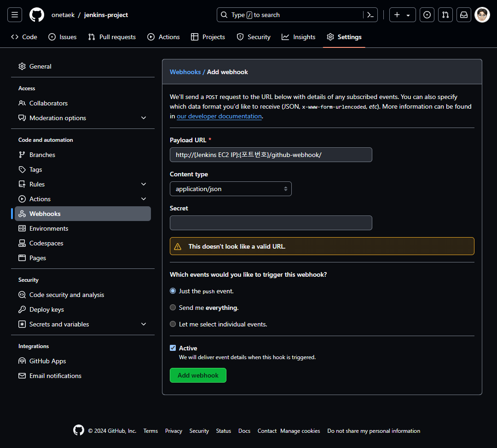Open the Privacy footer link
Screen dimensions: 497x448
pos(173,431)
